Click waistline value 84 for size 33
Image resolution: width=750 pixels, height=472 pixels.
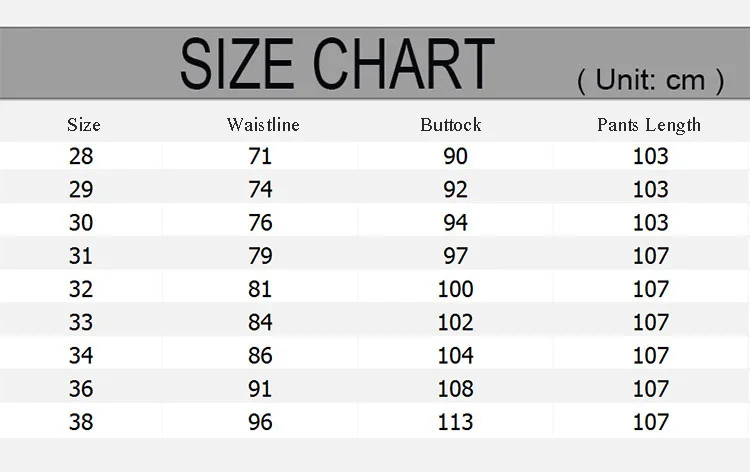260,322
